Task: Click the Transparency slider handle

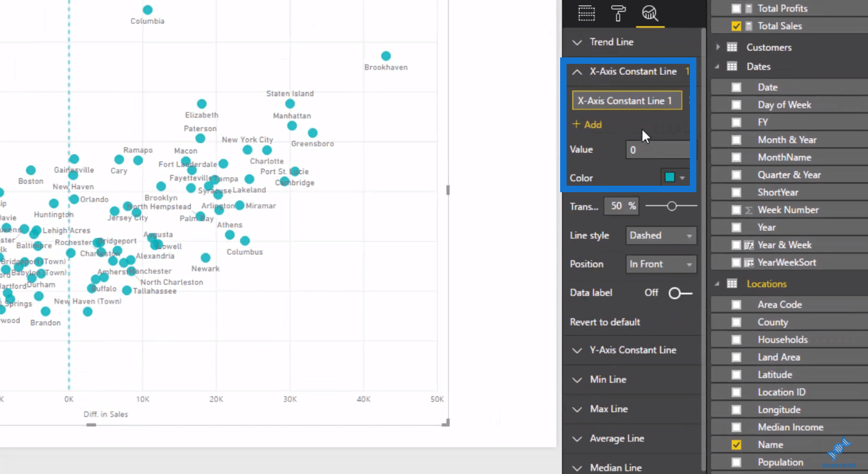Action: point(672,206)
